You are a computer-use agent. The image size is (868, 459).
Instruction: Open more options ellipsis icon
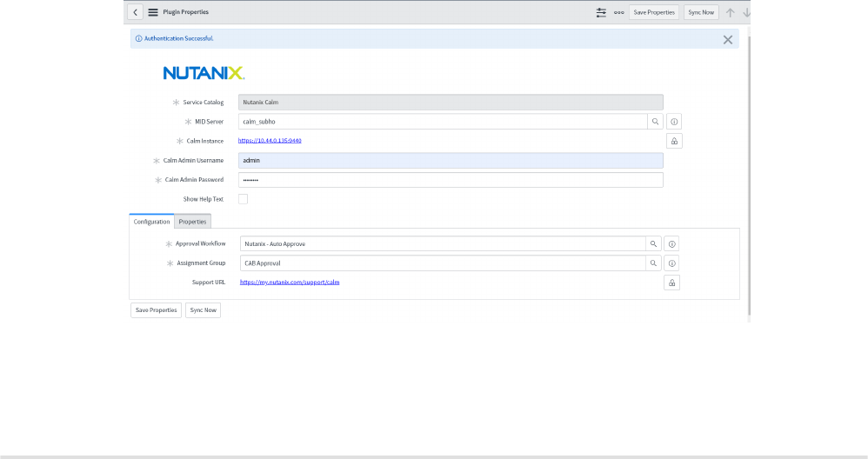[x=619, y=12]
